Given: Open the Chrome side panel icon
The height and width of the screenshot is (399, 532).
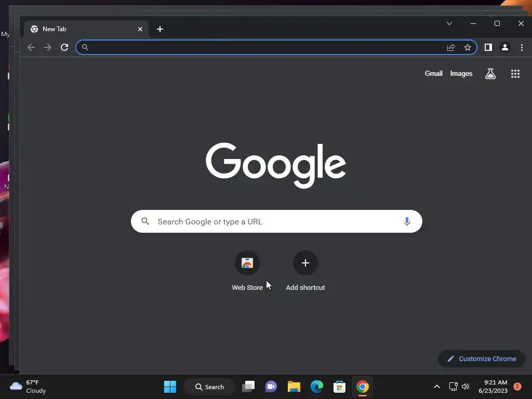Looking at the screenshot, I should click(x=488, y=47).
